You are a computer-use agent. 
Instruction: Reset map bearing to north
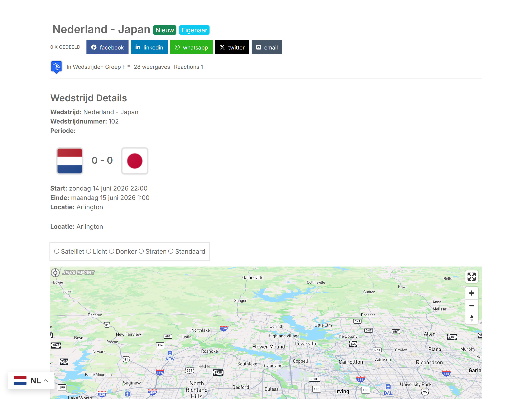[x=471, y=318]
